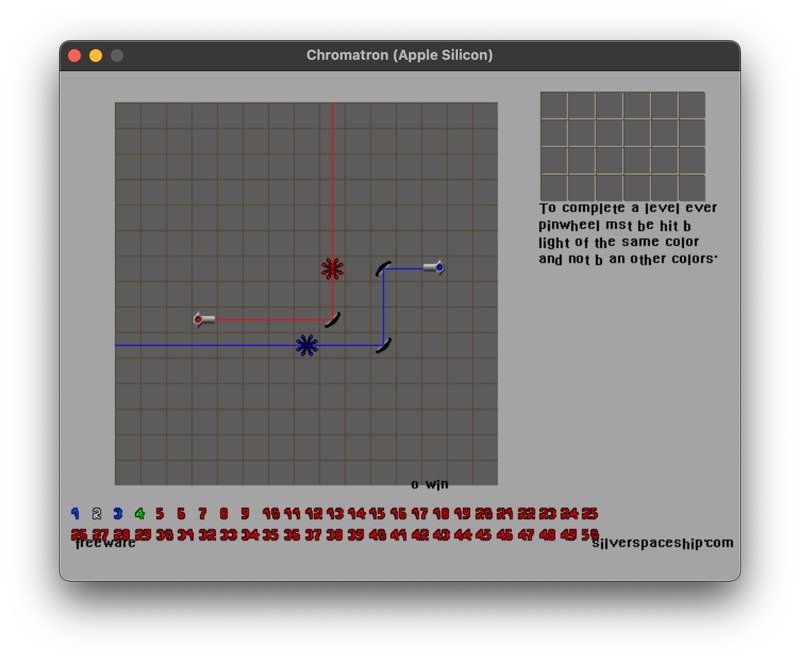Click the lower mirror on the blue beam
800x660 pixels.
pyautogui.click(x=383, y=344)
